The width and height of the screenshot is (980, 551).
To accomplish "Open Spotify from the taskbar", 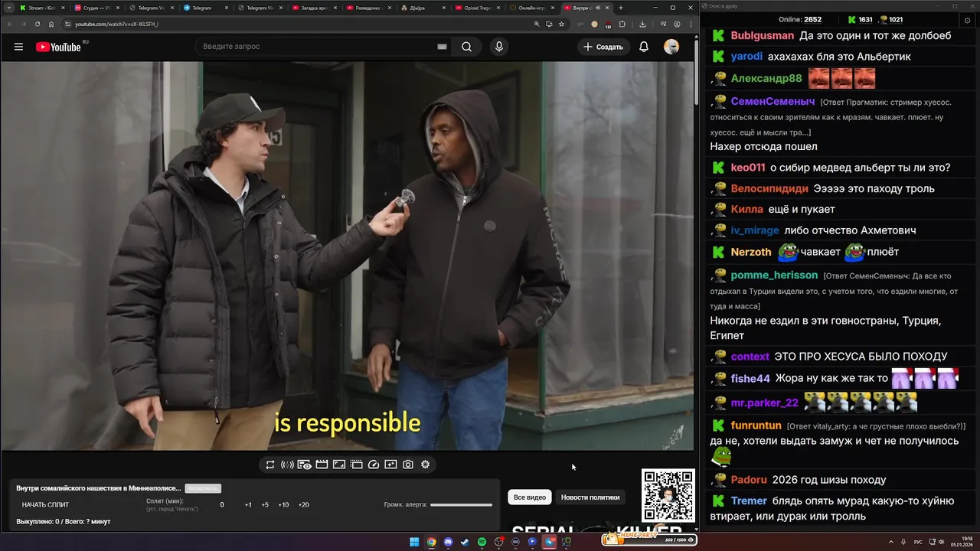I will click(x=482, y=542).
